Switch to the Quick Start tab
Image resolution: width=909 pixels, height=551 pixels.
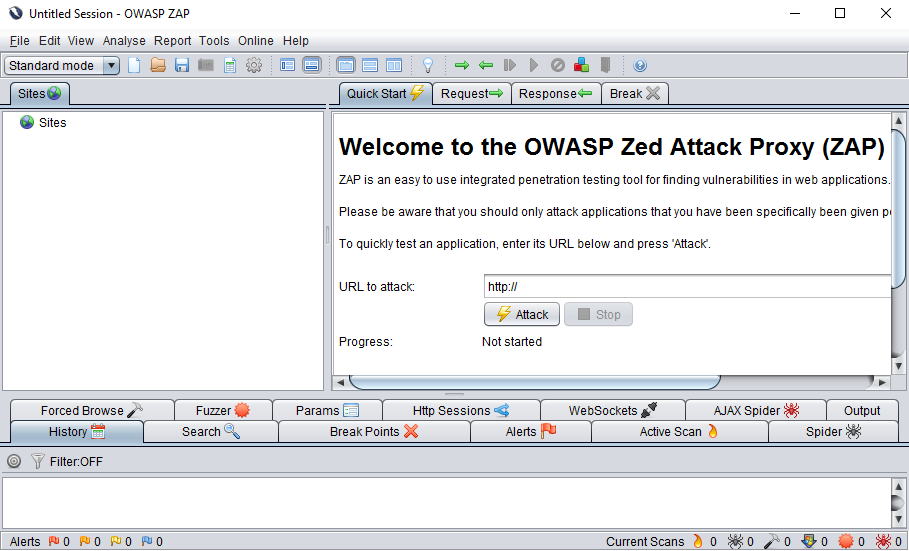tap(386, 93)
